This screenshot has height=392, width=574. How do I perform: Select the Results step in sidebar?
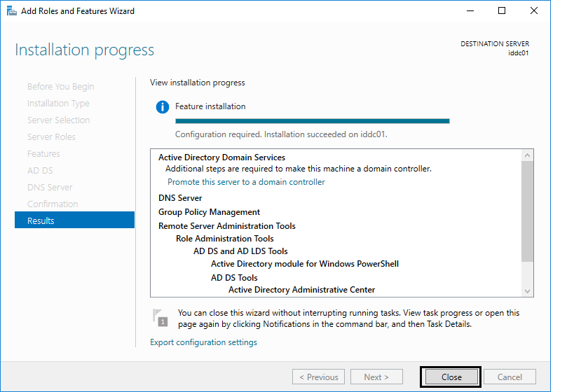pyautogui.click(x=75, y=220)
